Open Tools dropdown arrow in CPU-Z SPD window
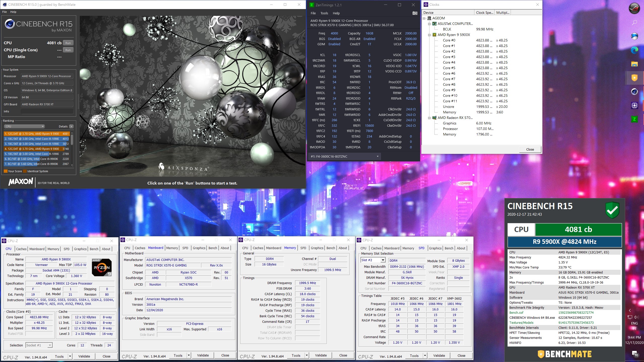The height and width of the screenshot is (362, 644). coord(425,355)
